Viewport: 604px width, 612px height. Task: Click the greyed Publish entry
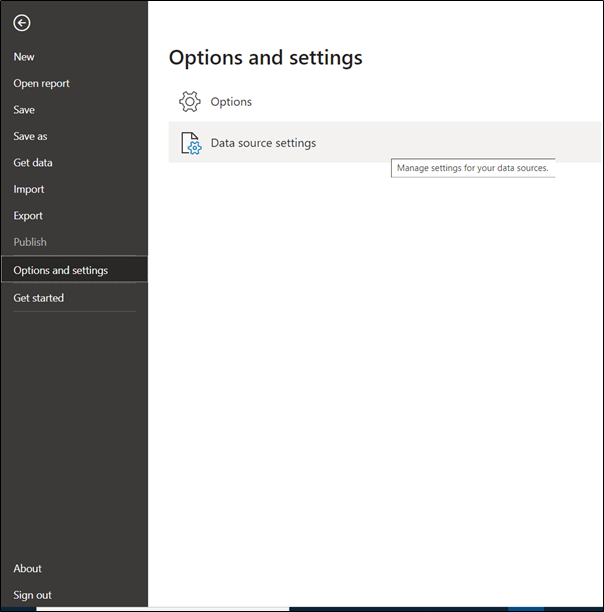pyautogui.click(x=30, y=242)
